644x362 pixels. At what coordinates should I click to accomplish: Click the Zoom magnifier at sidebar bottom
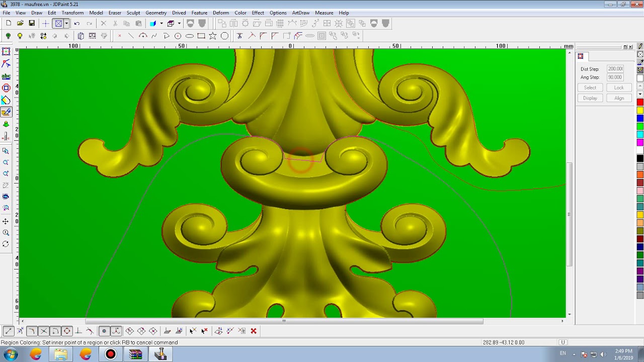pos(6,233)
